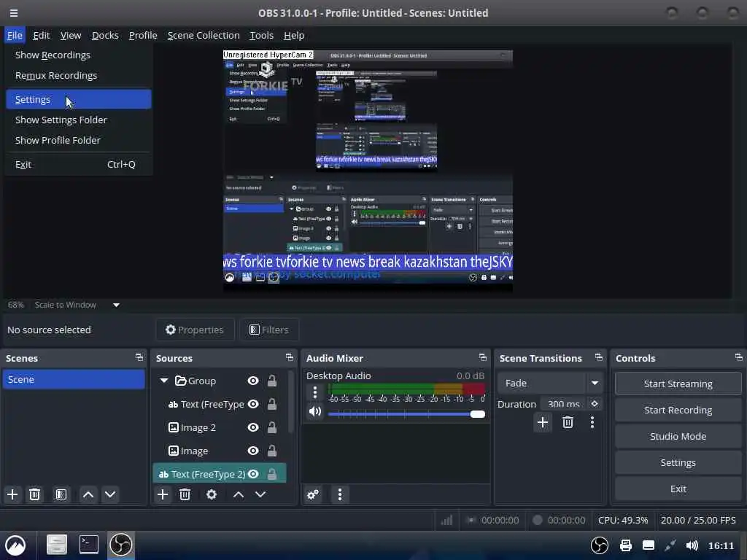Open Settings from Controls dock
This screenshot has height=560, width=747.
click(678, 462)
